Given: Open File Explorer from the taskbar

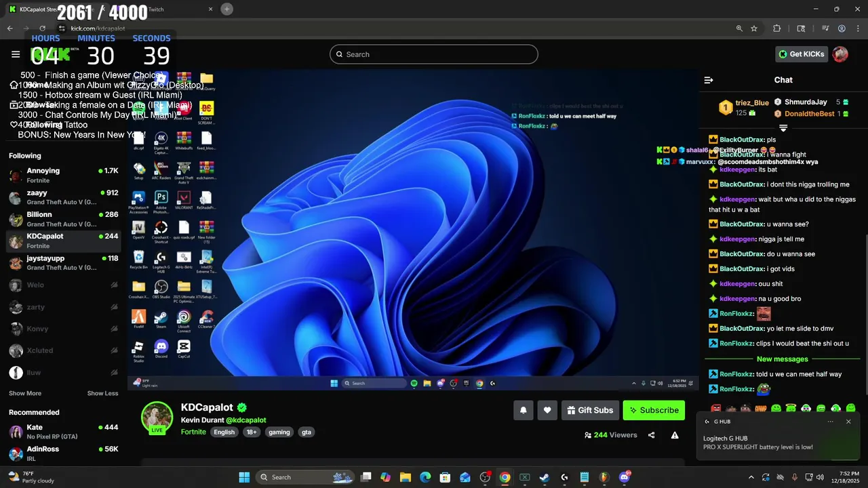Looking at the screenshot, I should [x=406, y=477].
